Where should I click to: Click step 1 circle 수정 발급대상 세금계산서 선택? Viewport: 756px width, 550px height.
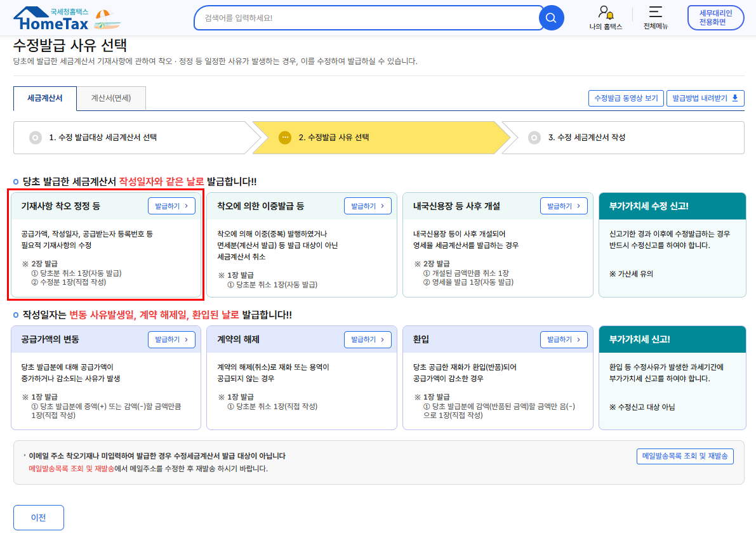point(36,138)
